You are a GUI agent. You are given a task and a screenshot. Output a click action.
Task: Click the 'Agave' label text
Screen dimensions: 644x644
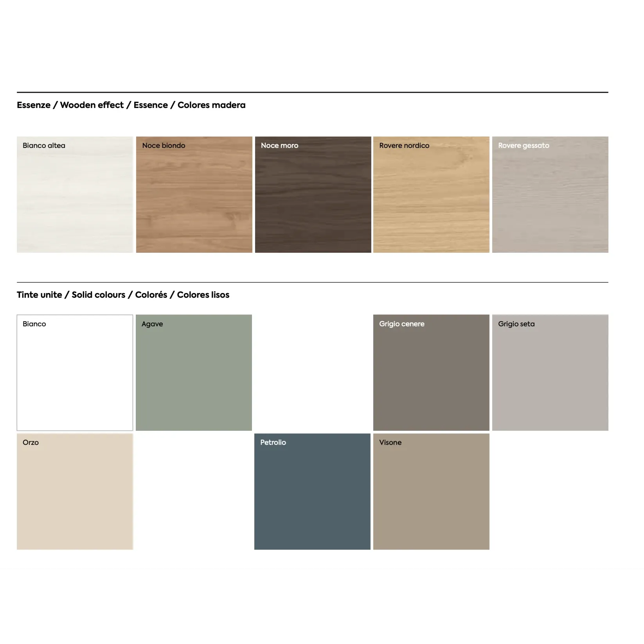pos(152,324)
